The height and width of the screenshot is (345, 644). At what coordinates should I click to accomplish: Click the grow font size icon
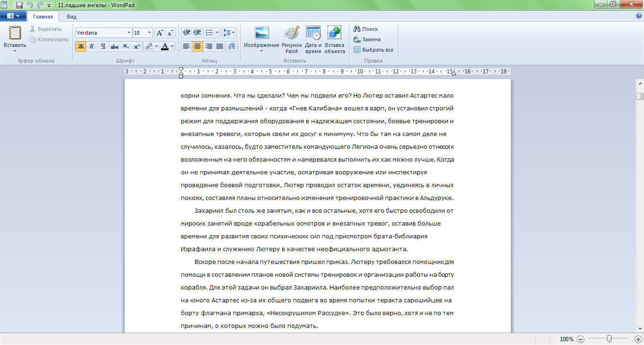coord(160,33)
